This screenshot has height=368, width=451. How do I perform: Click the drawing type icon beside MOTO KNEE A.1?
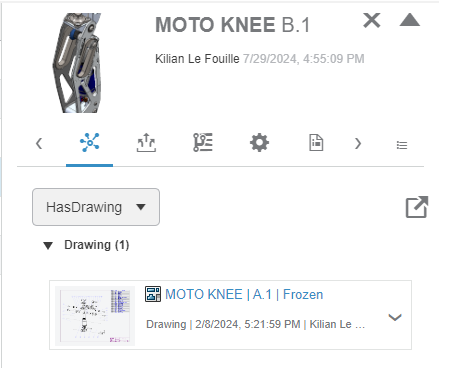(153, 294)
